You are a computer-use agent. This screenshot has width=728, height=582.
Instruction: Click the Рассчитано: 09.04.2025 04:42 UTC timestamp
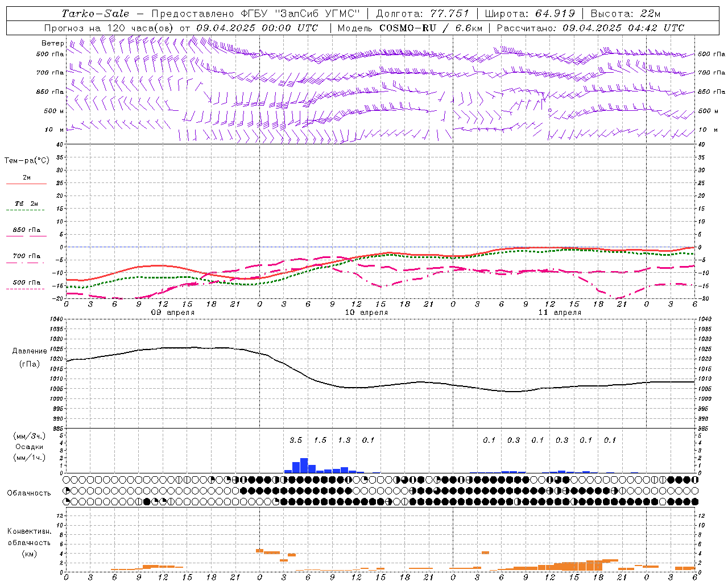(x=590, y=28)
